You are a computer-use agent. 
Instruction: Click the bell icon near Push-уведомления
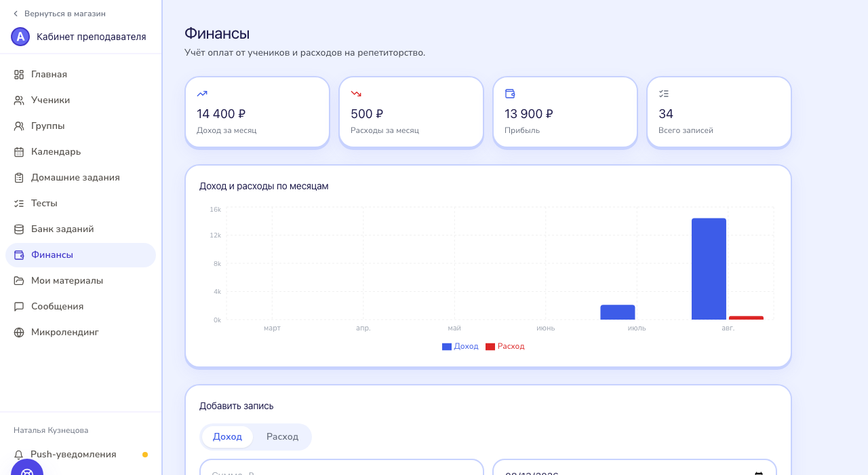19,455
